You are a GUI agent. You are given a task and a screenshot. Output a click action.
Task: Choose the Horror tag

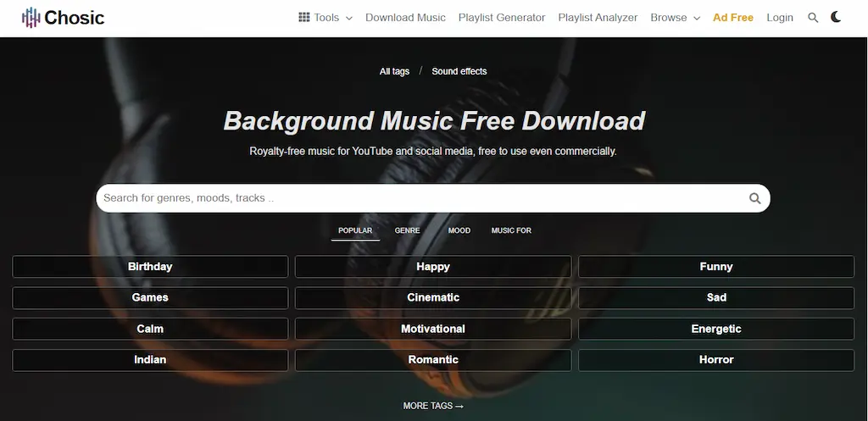716,360
